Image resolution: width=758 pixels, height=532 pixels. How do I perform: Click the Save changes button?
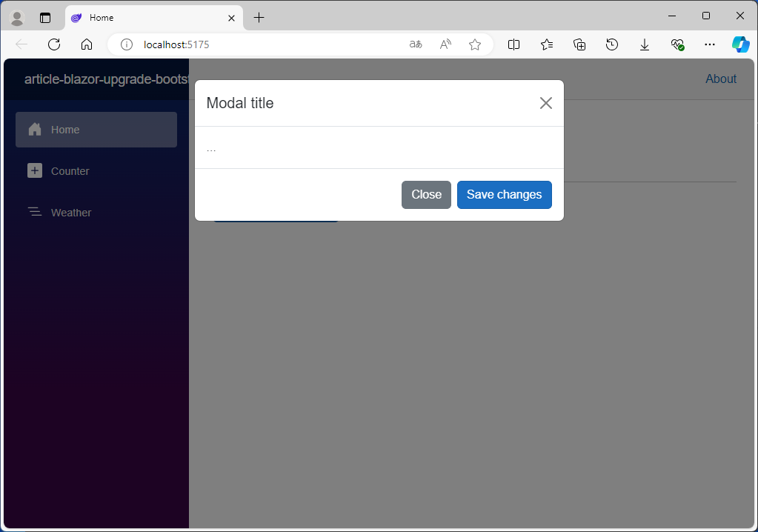pos(504,195)
